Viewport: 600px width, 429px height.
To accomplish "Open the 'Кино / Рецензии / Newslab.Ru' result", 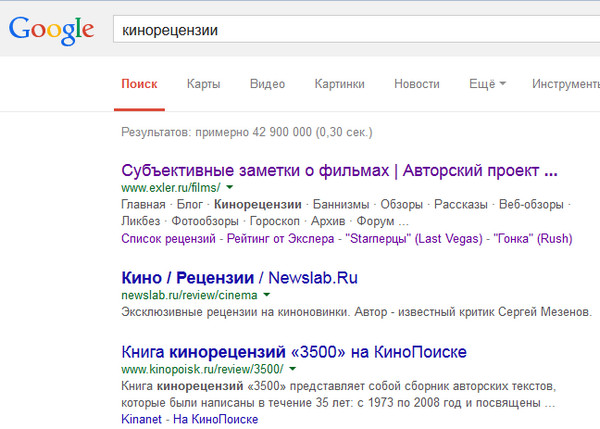I will (x=237, y=276).
